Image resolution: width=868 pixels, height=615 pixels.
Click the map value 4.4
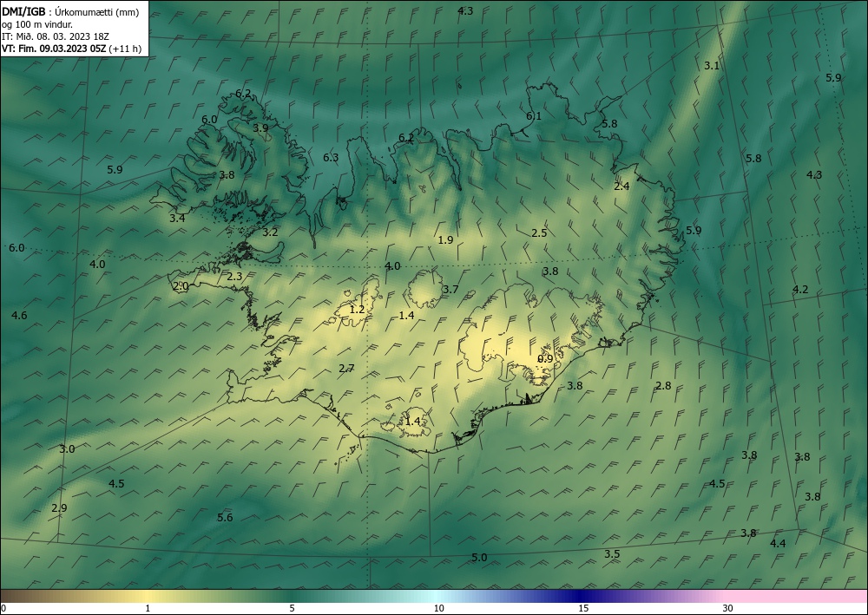click(x=778, y=544)
